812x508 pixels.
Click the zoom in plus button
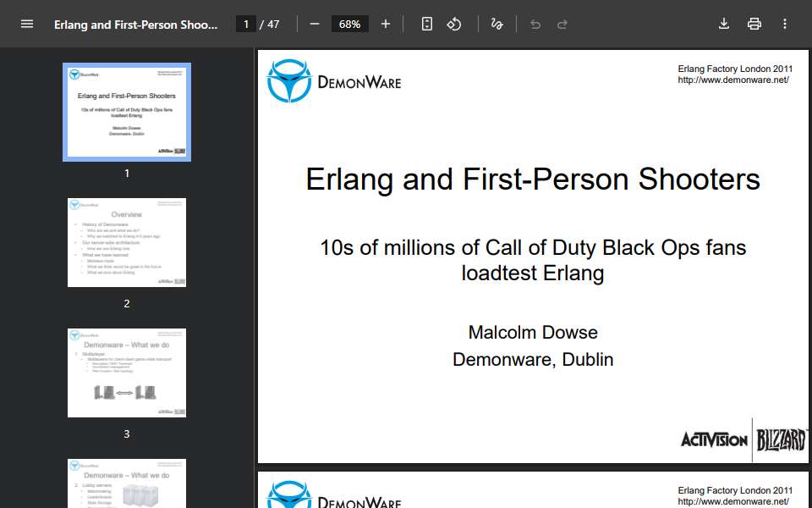pyautogui.click(x=386, y=24)
